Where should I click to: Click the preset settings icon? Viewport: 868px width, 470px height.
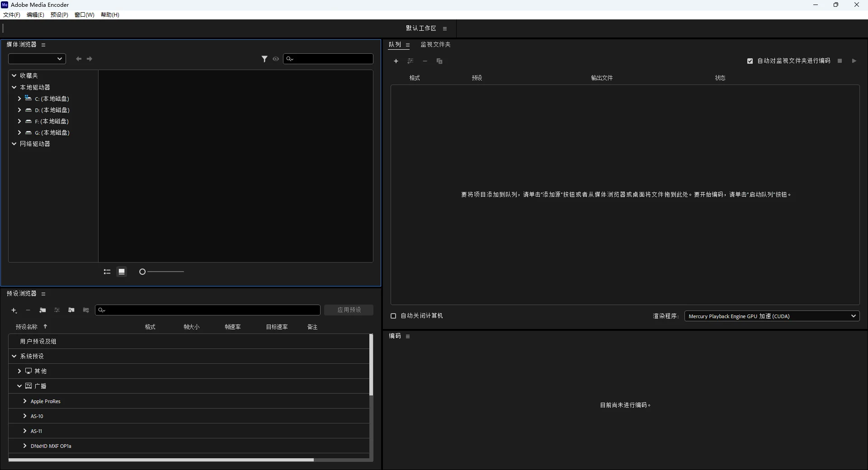pos(57,310)
